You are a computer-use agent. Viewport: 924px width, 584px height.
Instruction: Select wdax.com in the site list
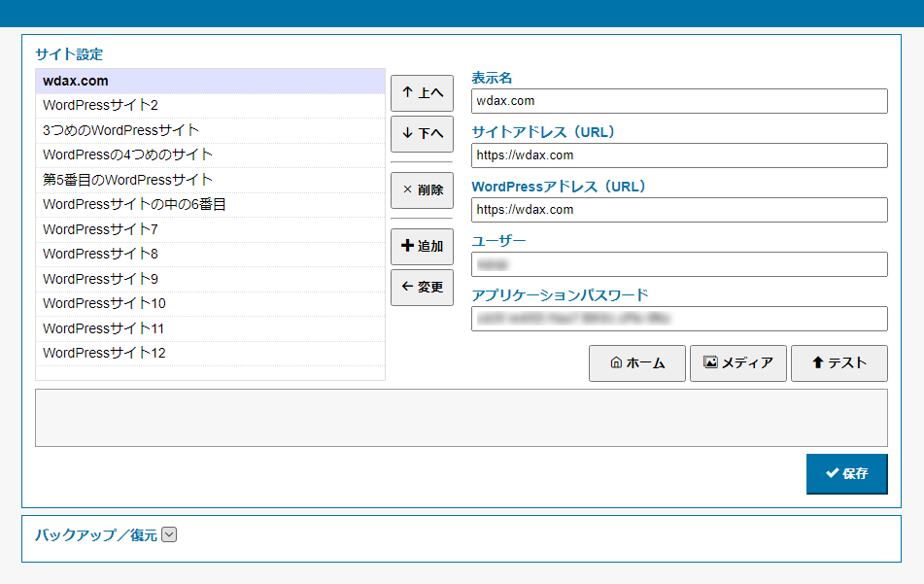coord(210,81)
